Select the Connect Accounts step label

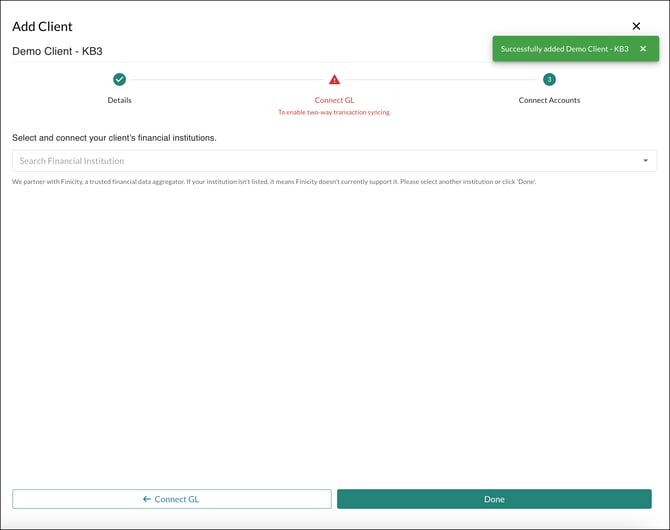pyautogui.click(x=550, y=100)
